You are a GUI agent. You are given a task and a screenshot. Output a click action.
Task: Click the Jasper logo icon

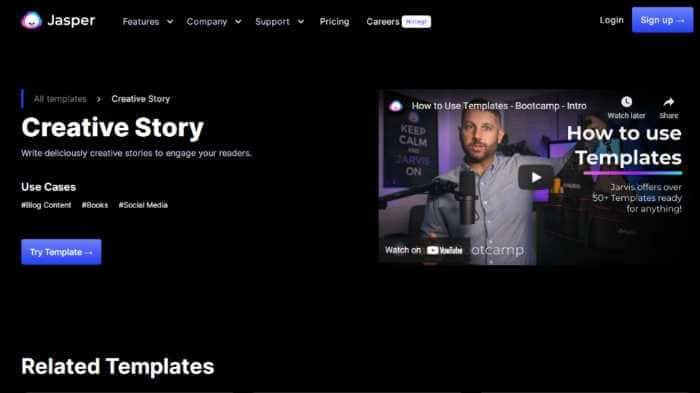click(32, 21)
